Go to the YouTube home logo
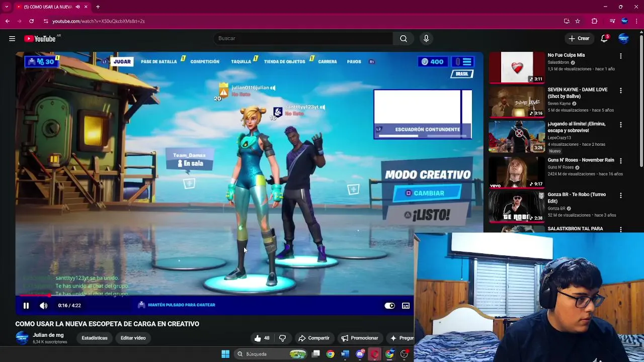Image resolution: width=644 pixels, height=362 pixels. (40, 39)
